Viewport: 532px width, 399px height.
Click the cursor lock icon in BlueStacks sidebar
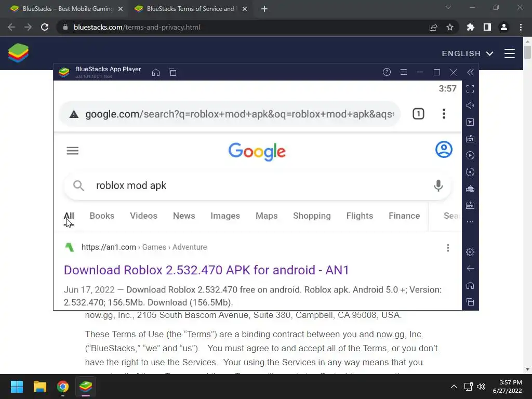click(470, 122)
